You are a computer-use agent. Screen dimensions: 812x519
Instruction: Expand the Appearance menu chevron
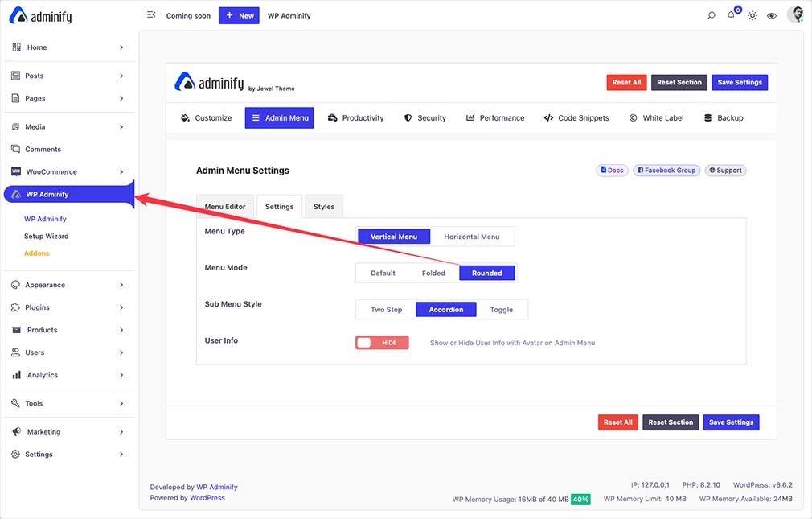coord(121,285)
